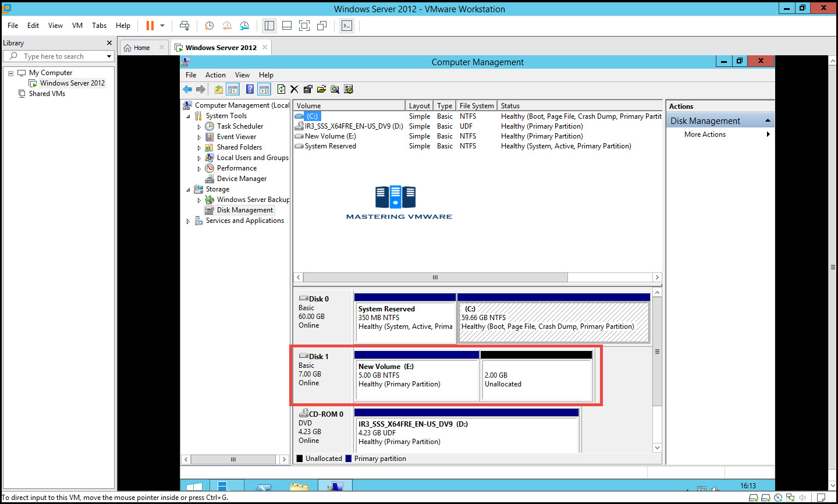Open the blue Help question mark icon
This screenshot has height=504, width=838.
point(250,89)
